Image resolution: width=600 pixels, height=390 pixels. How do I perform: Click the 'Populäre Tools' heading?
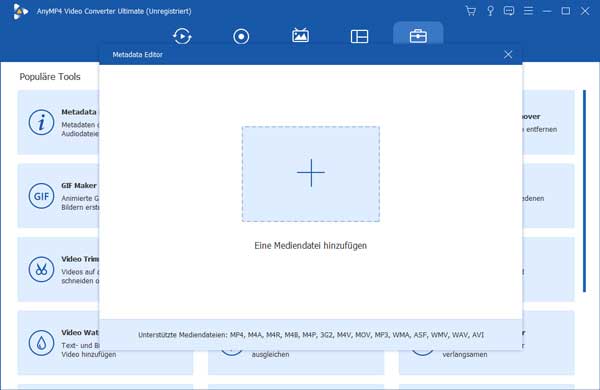(x=50, y=77)
